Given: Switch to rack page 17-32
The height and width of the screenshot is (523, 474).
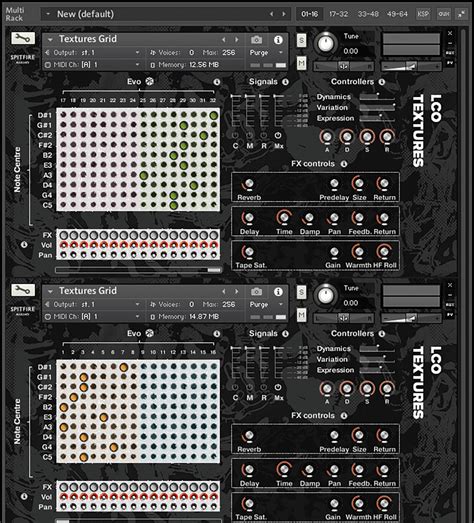Looking at the screenshot, I should click(338, 14).
